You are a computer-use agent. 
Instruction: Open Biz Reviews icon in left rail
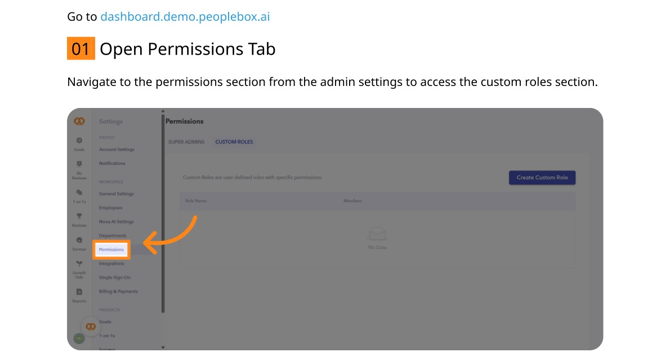[79, 170]
